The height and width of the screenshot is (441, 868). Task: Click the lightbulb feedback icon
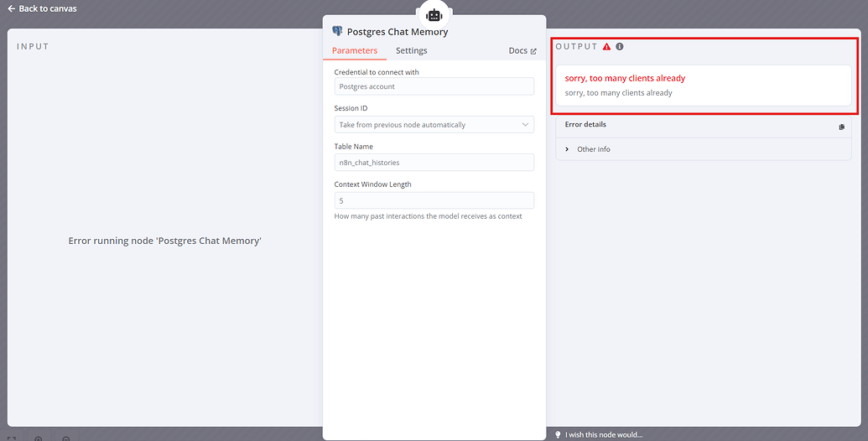(558, 435)
